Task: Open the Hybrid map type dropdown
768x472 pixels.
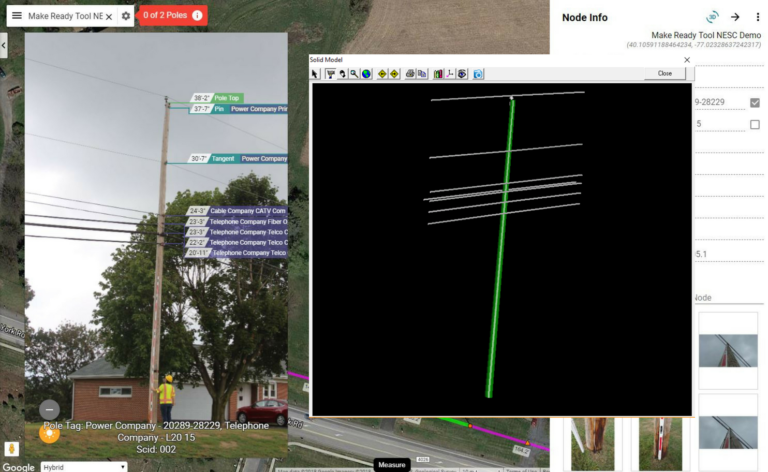Action: pyautogui.click(x=84, y=467)
